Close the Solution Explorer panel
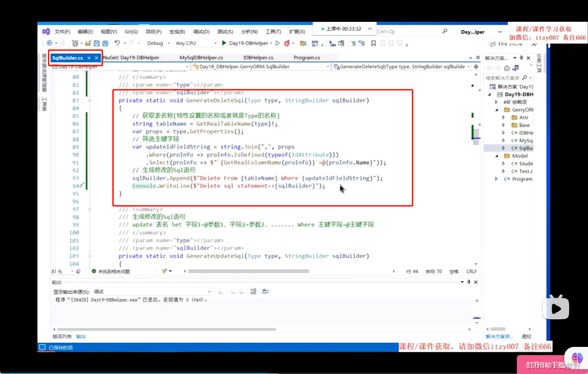This screenshot has width=588, height=374. (x=528, y=58)
